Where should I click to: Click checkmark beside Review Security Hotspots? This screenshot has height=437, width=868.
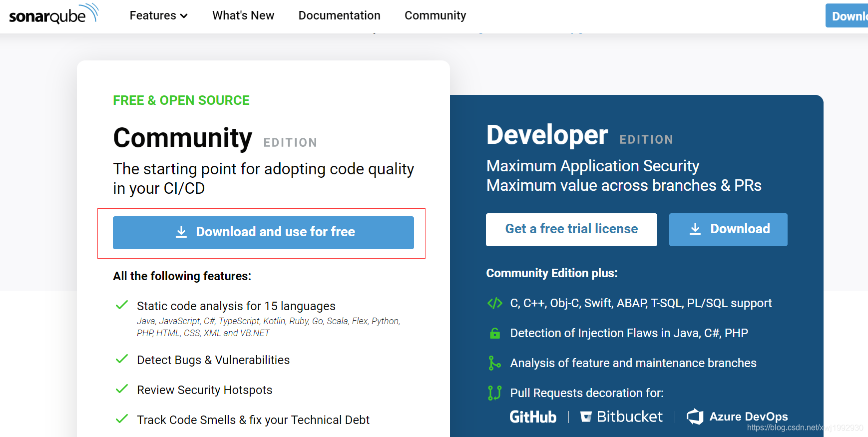[121, 389]
